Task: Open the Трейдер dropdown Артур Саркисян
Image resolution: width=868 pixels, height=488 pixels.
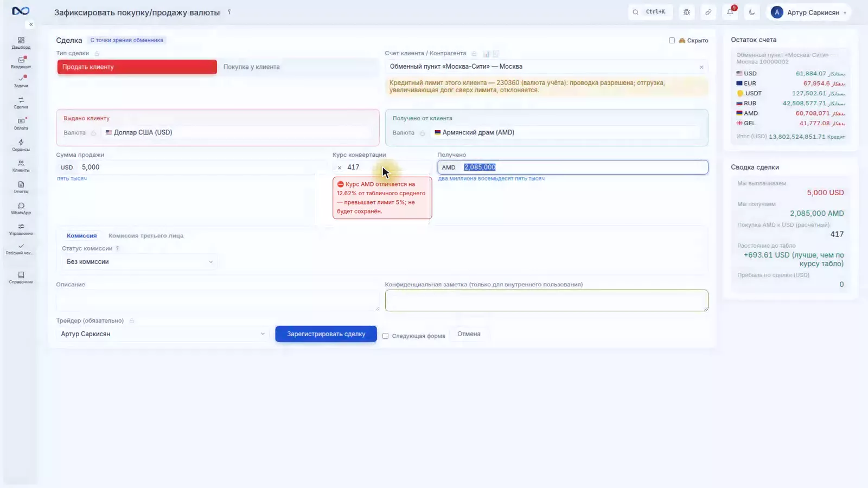Action: click(163, 334)
